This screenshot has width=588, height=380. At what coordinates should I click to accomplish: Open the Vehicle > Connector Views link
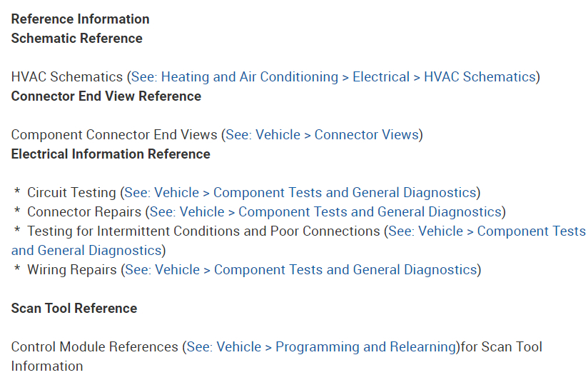pos(323,134)
